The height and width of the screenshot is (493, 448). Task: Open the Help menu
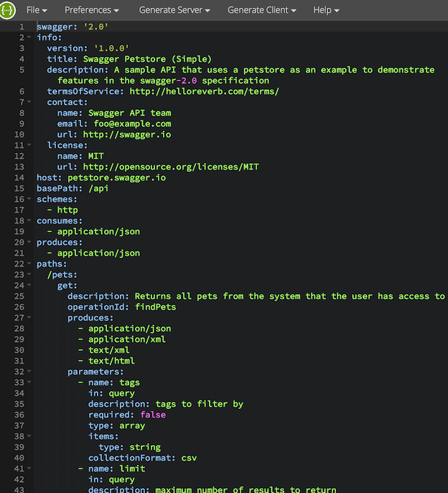[326, 10]
